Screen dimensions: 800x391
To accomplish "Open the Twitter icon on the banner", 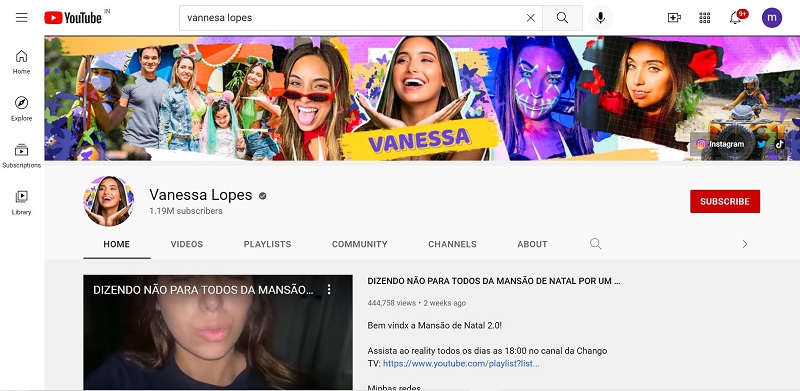I will point(762,144).
